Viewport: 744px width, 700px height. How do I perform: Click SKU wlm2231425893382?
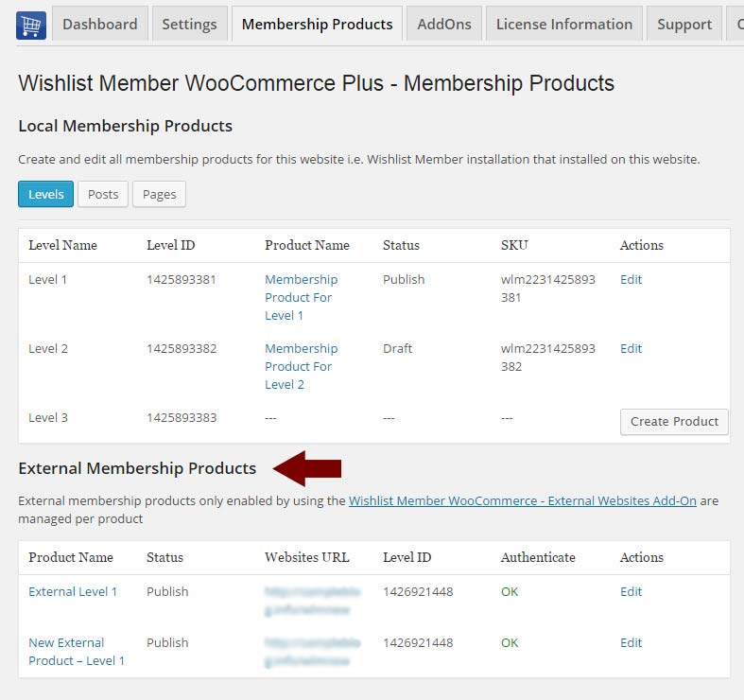548,358
